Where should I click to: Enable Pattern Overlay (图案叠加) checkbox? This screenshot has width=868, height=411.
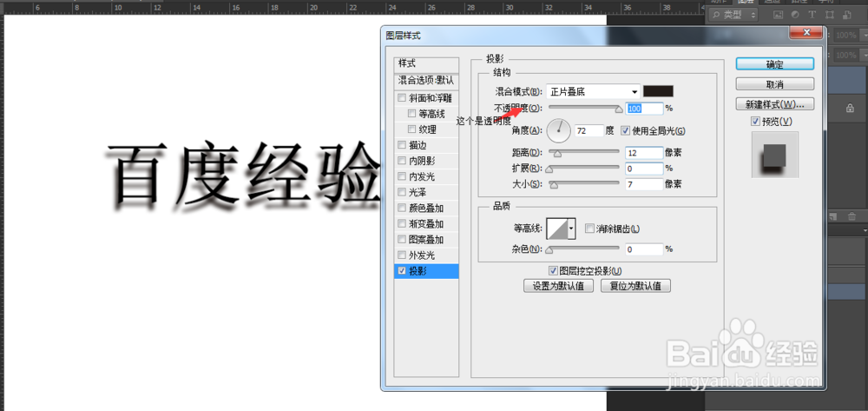pyautogui.click(x=401, y=240)
